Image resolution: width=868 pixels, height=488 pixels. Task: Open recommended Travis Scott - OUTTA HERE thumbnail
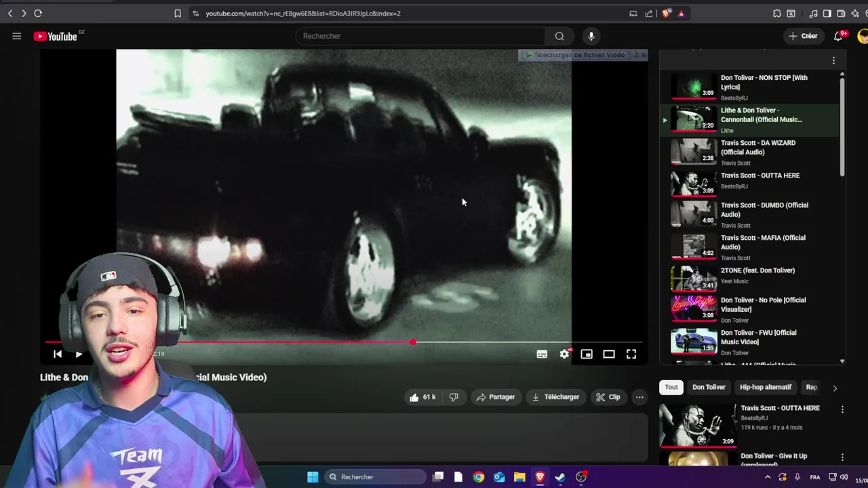[698, 425]
